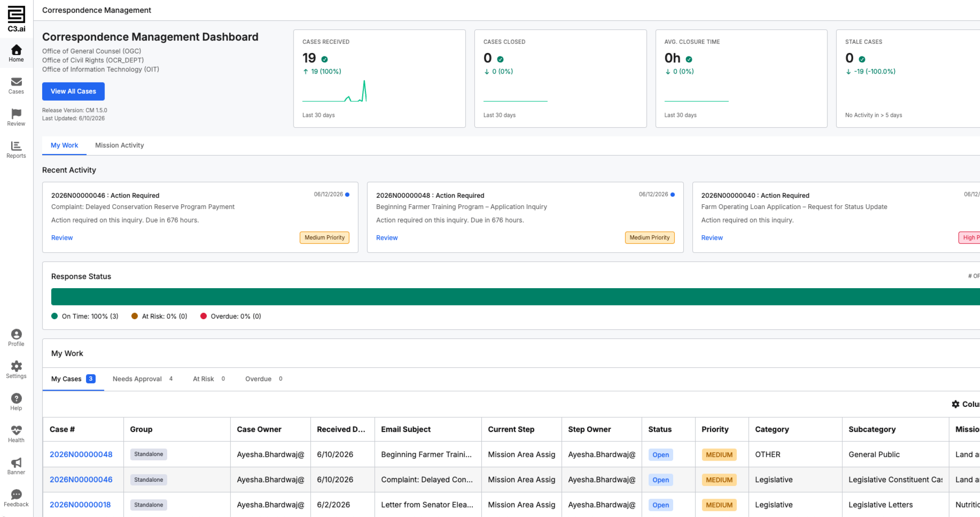This screenshot has height=517, width=980.
Task: Open case 2026N00000048 link in table
Action: tap(81, 455)
